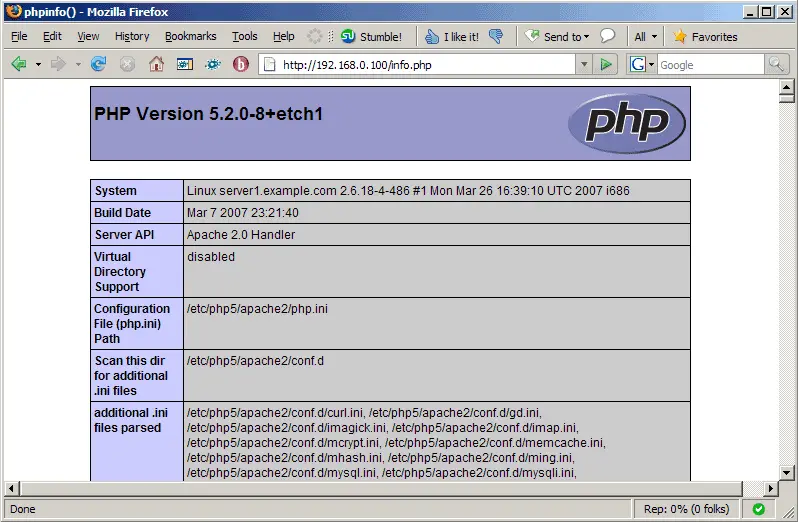Click the green Go arrow button

point(606,65)
